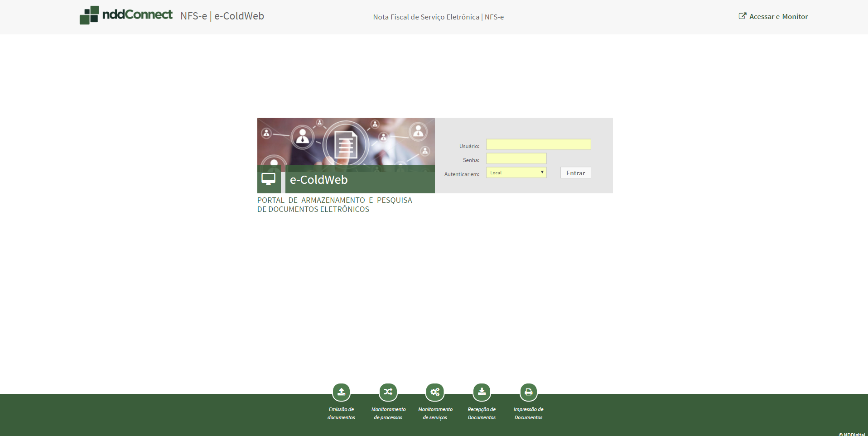Click the monitor icon beside e-ColdWeb banner
The width and height of the screenshot is (868, 436).
269,179
